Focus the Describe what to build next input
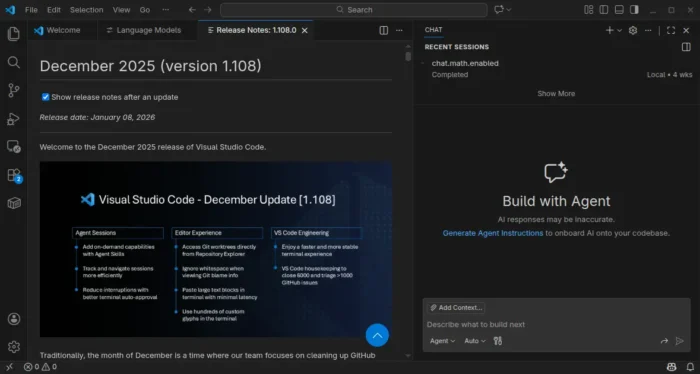 tap(556, 324)
